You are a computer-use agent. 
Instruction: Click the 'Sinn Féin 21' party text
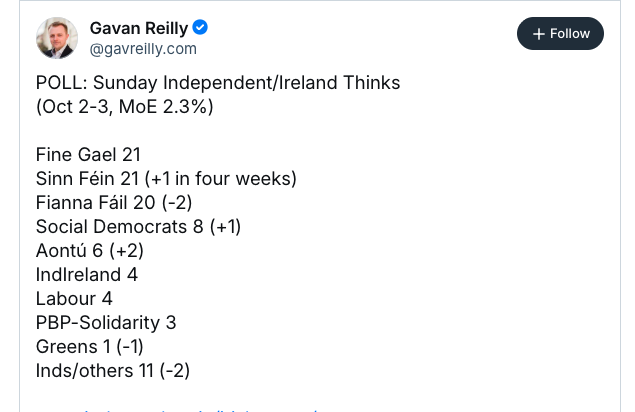click(87, 179)
